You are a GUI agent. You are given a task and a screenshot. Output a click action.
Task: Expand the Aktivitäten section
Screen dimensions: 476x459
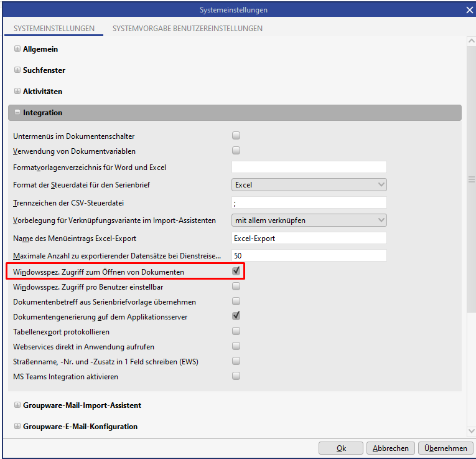pyautogui.click(x=17, y=92)
